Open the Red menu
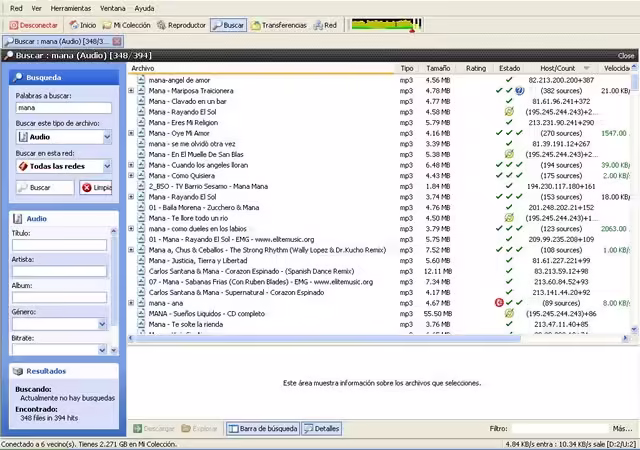640x450 pixels. pos(16,8)
